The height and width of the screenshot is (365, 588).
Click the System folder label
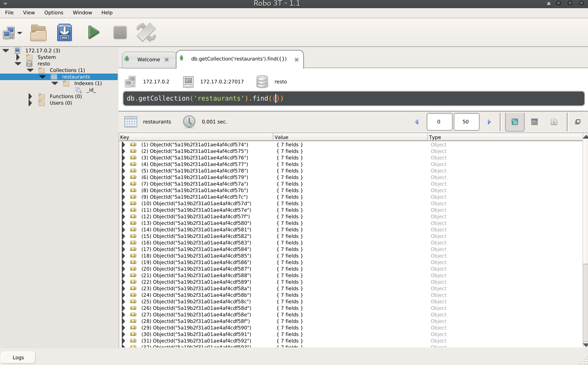pos(47,57)
